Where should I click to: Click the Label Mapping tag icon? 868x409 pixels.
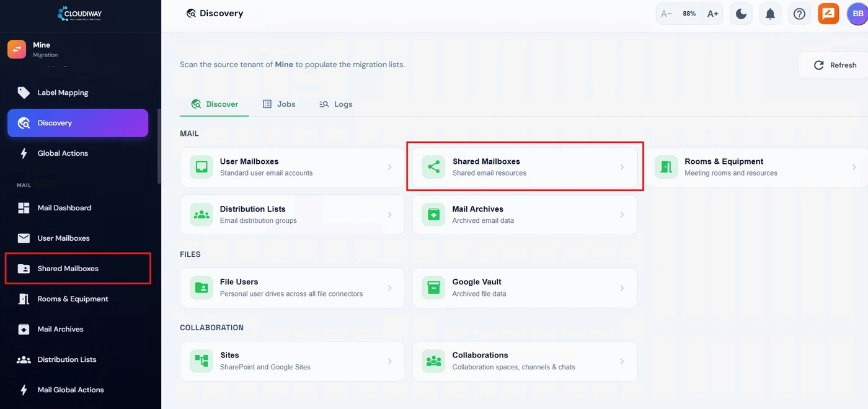tap(24, 92)
